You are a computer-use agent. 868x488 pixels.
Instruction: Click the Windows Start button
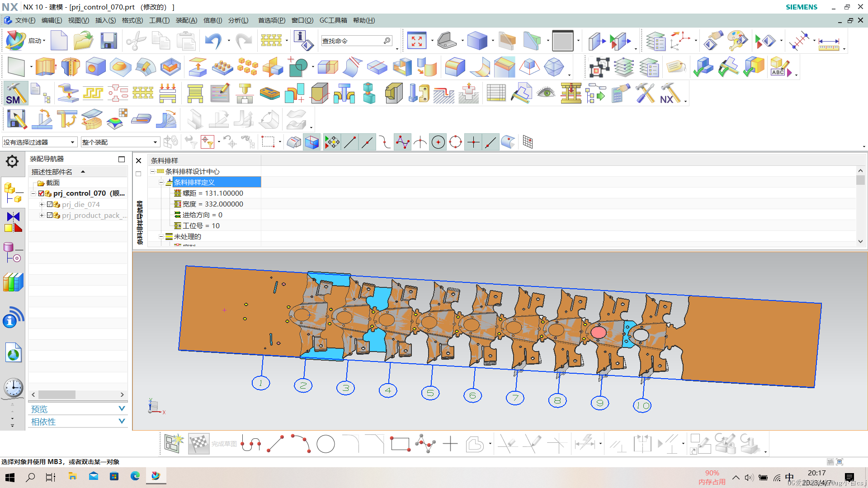10,477
